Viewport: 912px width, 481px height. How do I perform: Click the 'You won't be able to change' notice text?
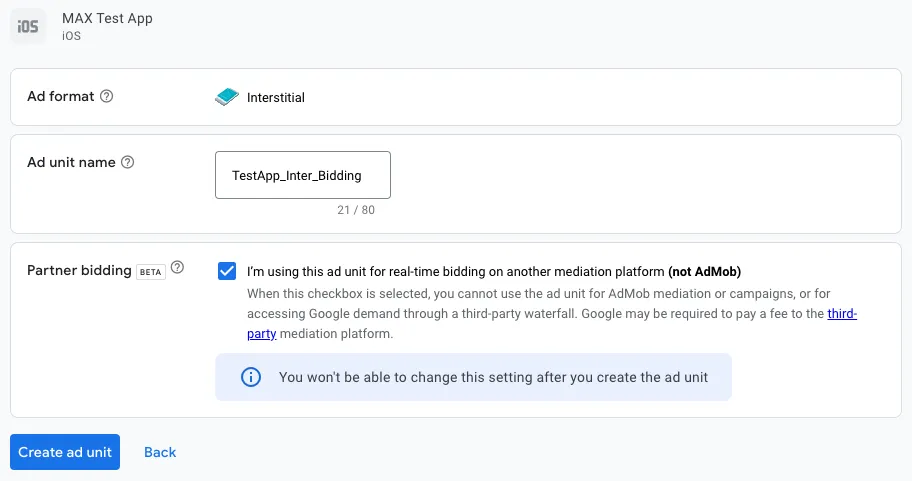click(x=493, y=377)
